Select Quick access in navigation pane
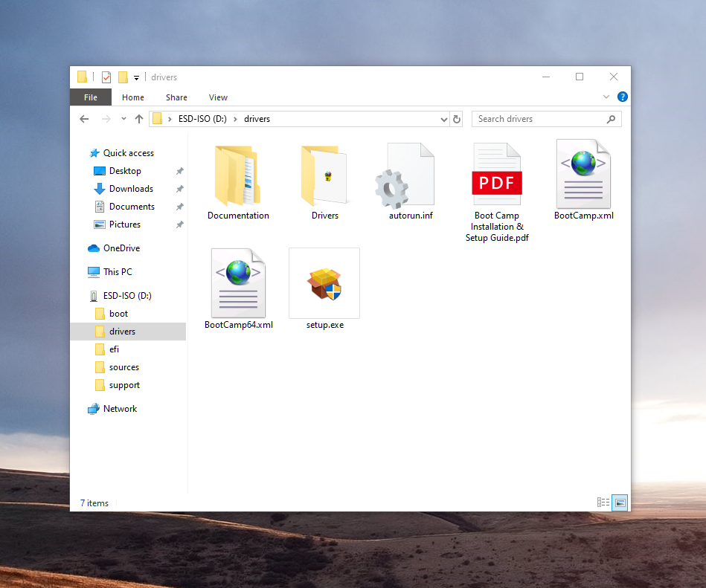 pos(128,153)
